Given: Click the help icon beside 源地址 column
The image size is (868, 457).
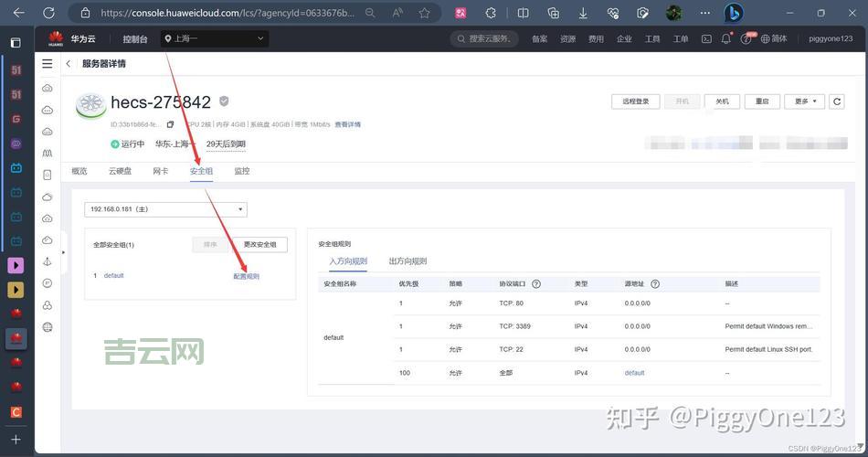Looking at the screenshot, I should 655,283.
